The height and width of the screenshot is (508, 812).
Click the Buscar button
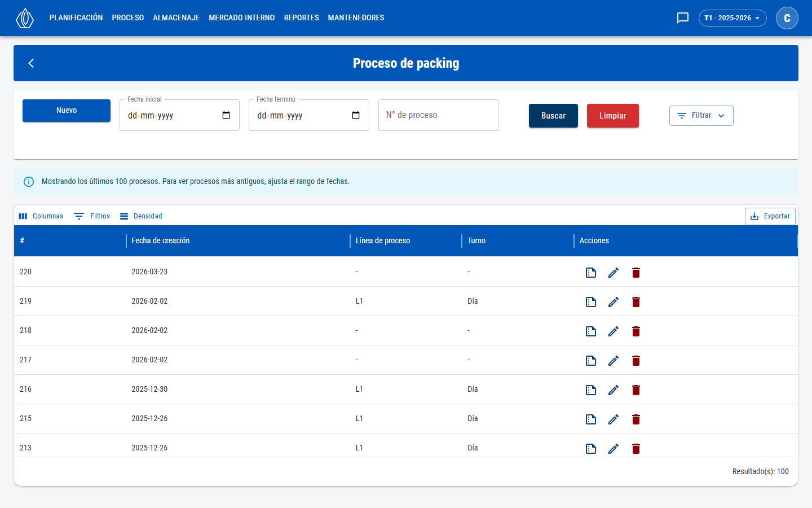click(x=553, y=116)
